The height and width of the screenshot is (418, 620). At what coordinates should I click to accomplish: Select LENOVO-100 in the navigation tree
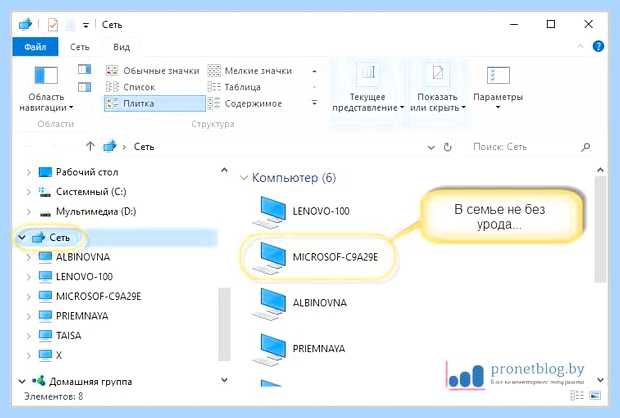tap(84, 276)
